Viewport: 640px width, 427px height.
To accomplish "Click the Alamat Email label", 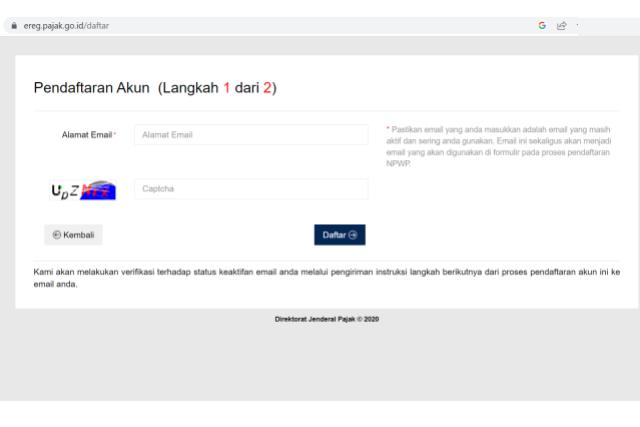I will (89, 135).
